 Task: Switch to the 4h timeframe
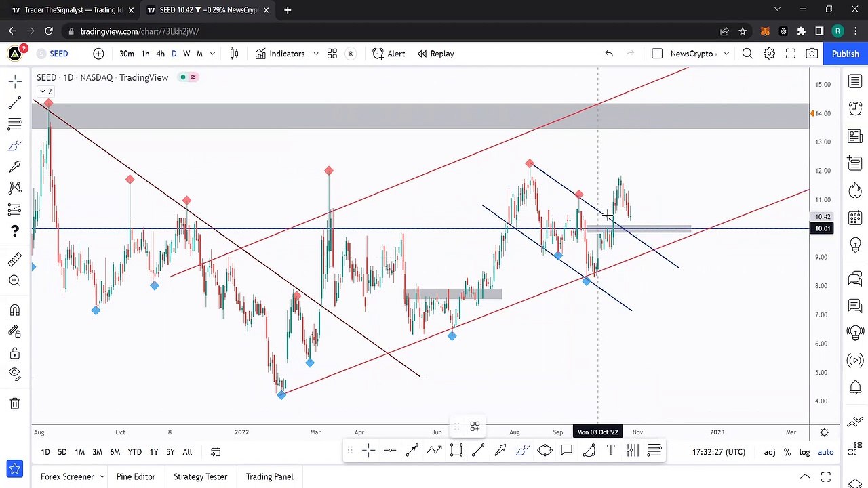pyautogui.click(x=160, y=54)
